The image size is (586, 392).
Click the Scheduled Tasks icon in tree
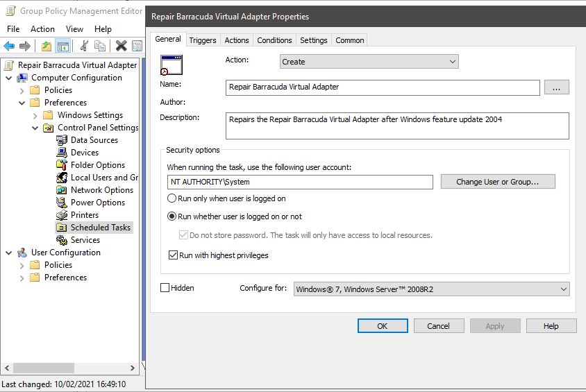62,228
